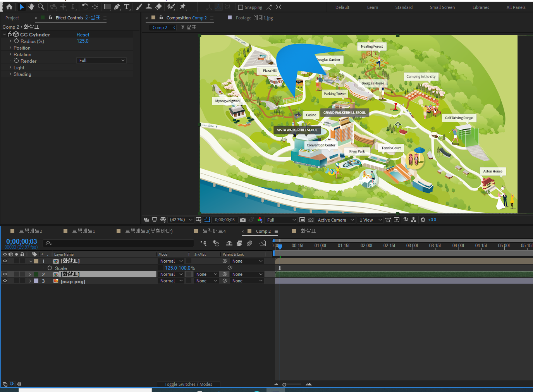Select the Eraser tool

point(158,7)
